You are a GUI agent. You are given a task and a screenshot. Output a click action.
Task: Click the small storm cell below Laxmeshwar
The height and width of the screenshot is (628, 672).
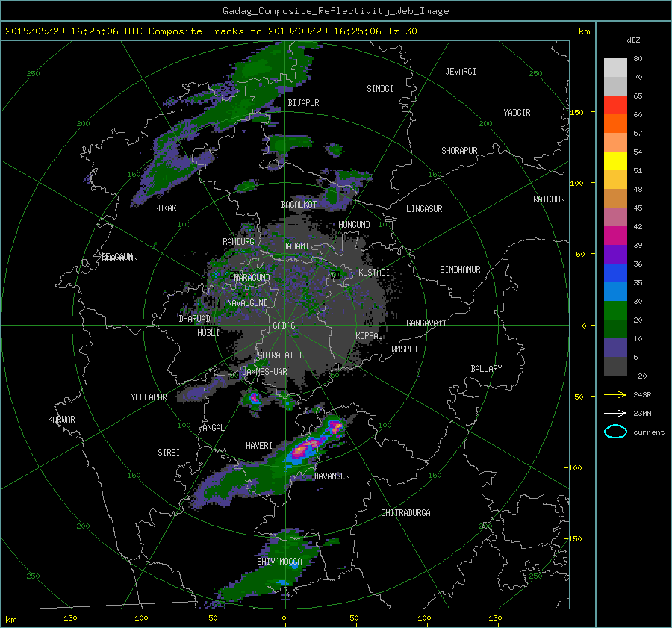(x=254, y=399)
